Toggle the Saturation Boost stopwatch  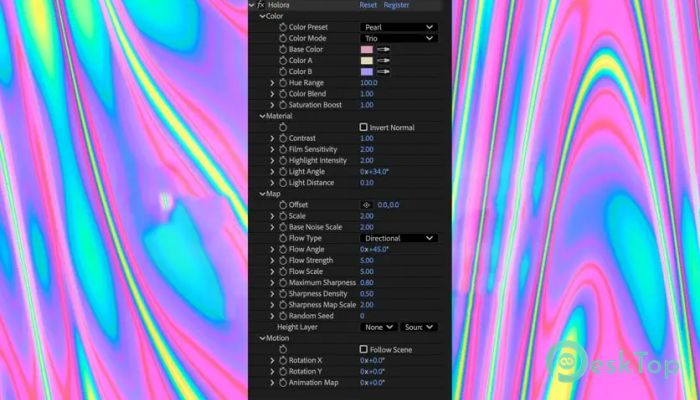(283, 105)
